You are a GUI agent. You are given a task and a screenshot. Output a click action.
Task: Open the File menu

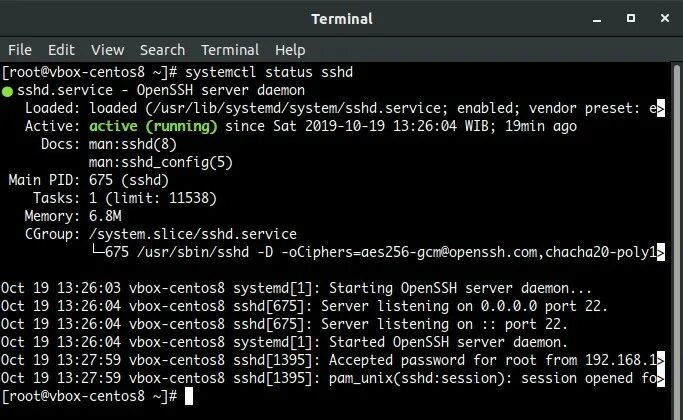[20, 50]
